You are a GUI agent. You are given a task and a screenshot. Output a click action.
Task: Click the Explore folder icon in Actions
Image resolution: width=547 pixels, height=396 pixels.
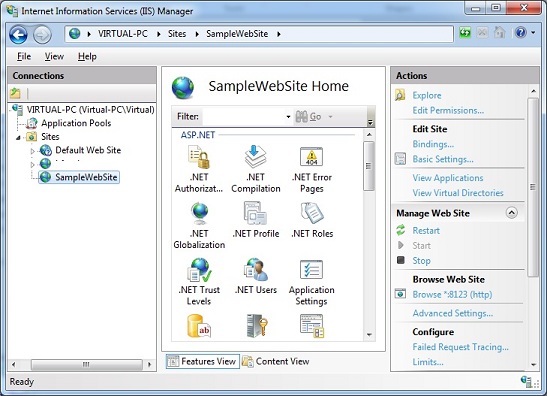click(400, 95)
